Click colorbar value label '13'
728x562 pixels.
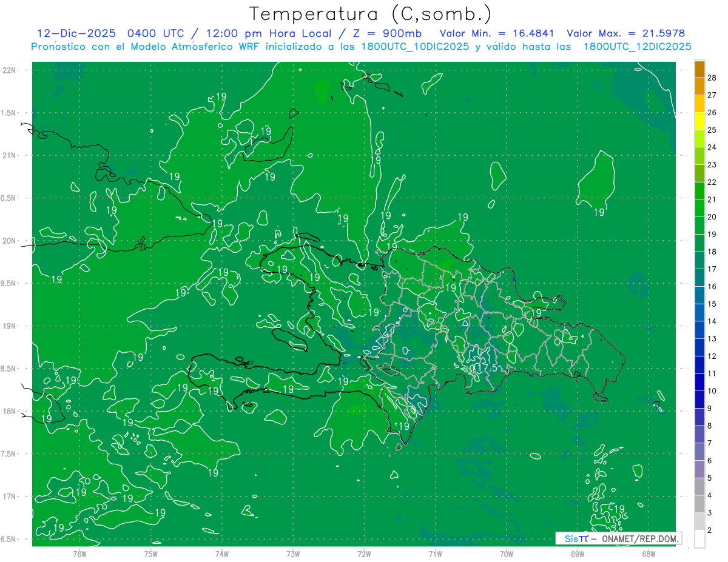[x=712, y=339]
